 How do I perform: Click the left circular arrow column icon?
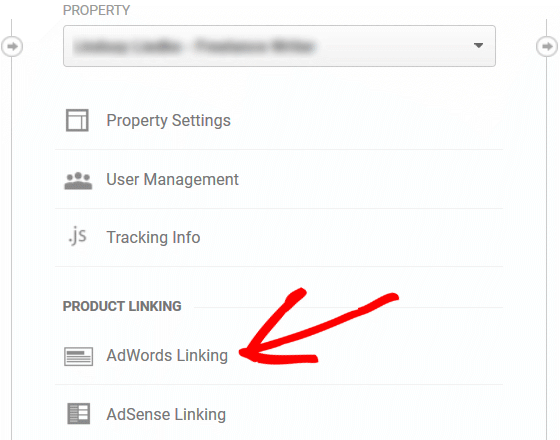pyautogui.click(x=12, y=46)
